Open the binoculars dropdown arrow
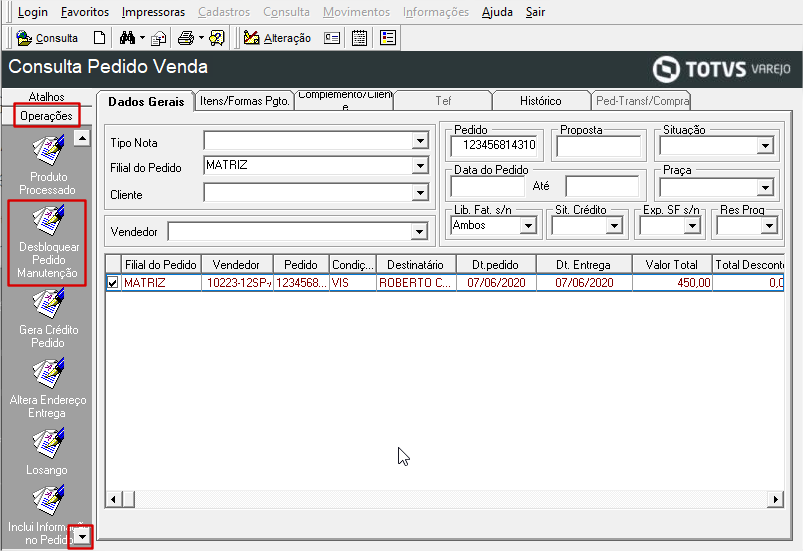 pos(142,38)
